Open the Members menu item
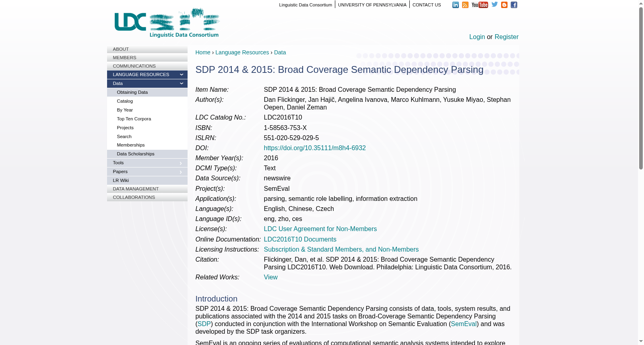 pos(147,58)
